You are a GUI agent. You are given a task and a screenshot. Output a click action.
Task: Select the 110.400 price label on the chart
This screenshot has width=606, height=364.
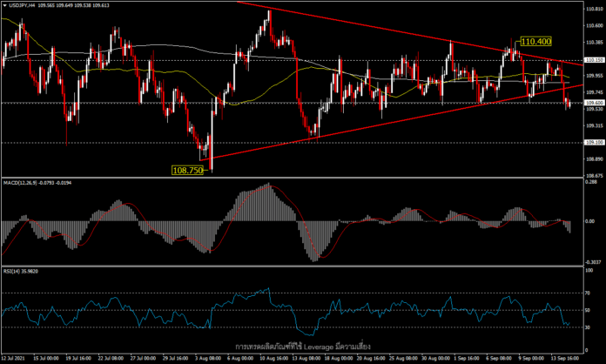(x=536, y=41)
